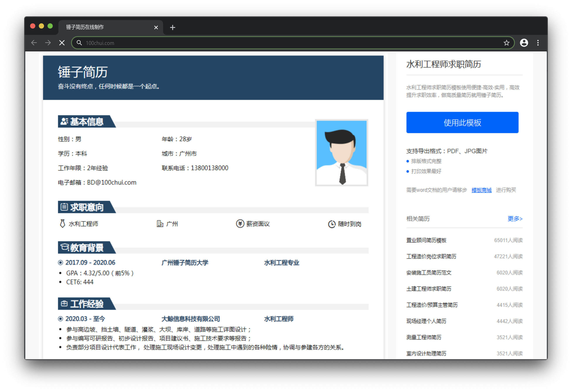The height and width of the screenshot is (392, 572).
Task: Click the 工作年限：2年经验 field
Action: (83, 168)
